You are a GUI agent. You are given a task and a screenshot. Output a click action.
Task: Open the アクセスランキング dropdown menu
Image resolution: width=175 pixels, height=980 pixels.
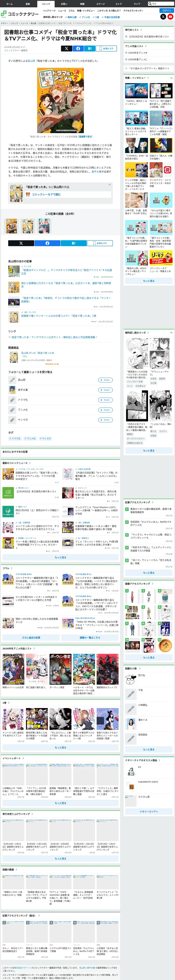[x=133, y=11]
